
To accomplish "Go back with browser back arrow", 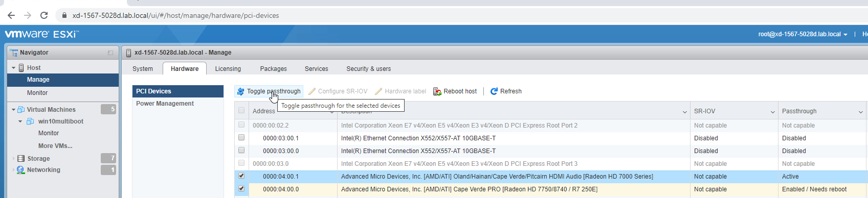I will tap(11, 15).
